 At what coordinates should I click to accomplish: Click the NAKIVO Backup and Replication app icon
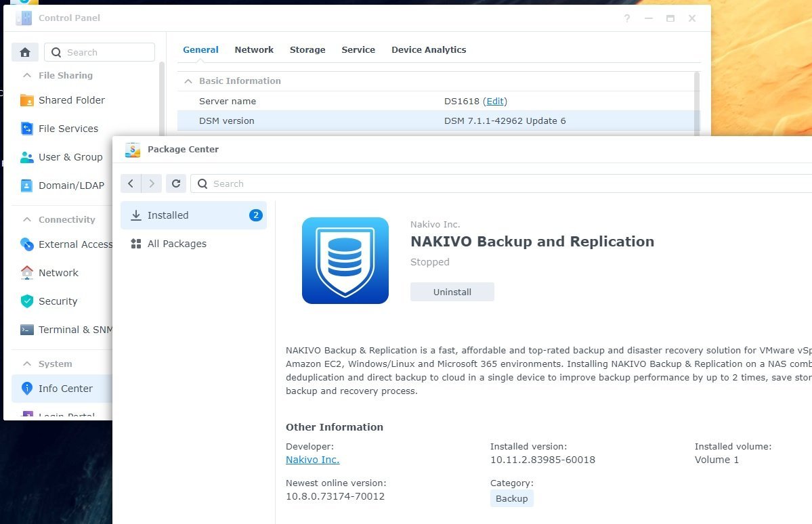345,260
